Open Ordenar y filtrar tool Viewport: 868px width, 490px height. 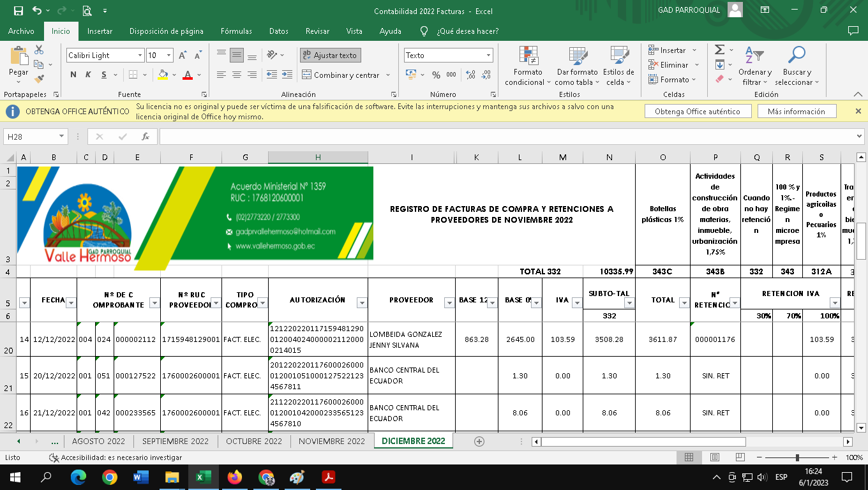click(755, 66)
